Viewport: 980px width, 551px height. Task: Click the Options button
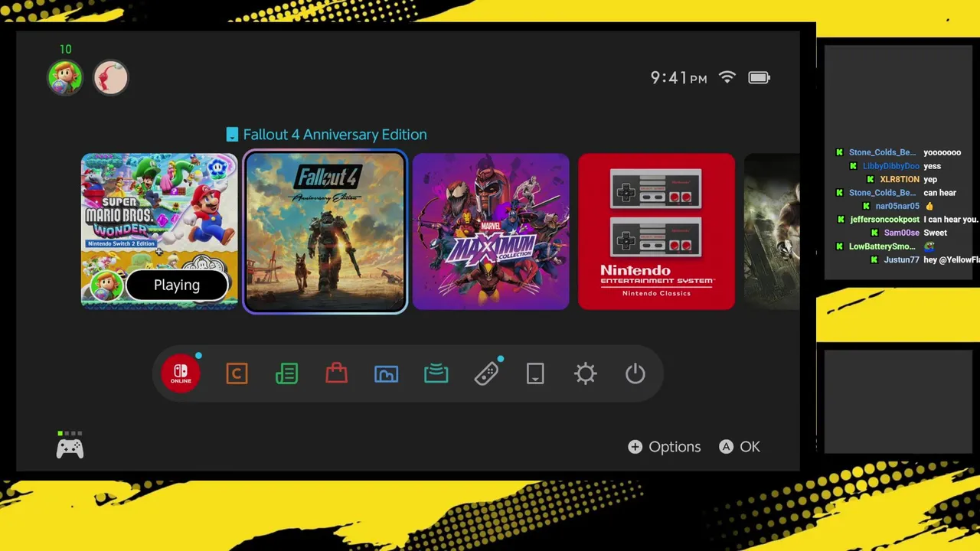(665, 447)
